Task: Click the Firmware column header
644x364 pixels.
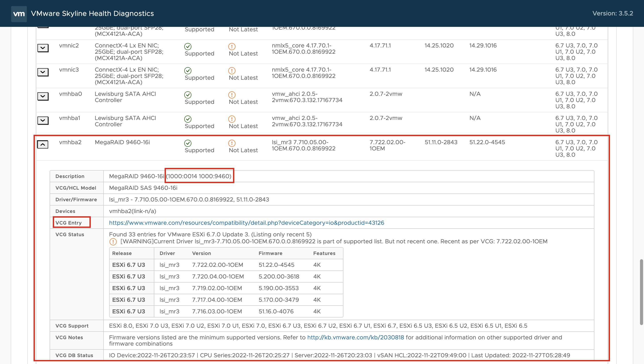Action: pyautogui.click(x=271, y=253)
